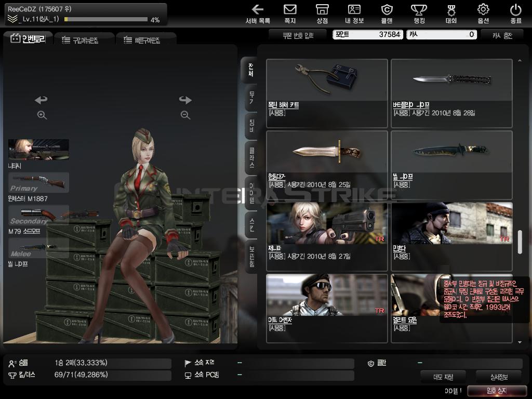Open the options gear icon (옵션)
Screen dimensions: 532x399
[x=483, y=14]
